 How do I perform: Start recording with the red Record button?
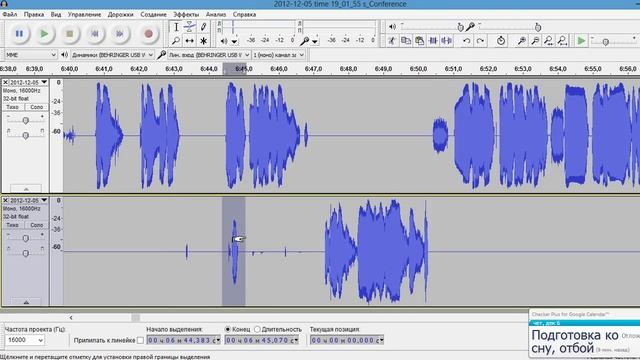point(149,34)
